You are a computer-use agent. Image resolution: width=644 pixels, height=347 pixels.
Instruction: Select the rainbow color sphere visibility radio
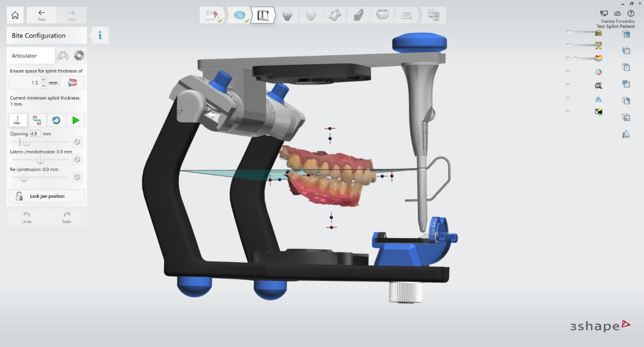pyautogui.click(x=568, y=72)
